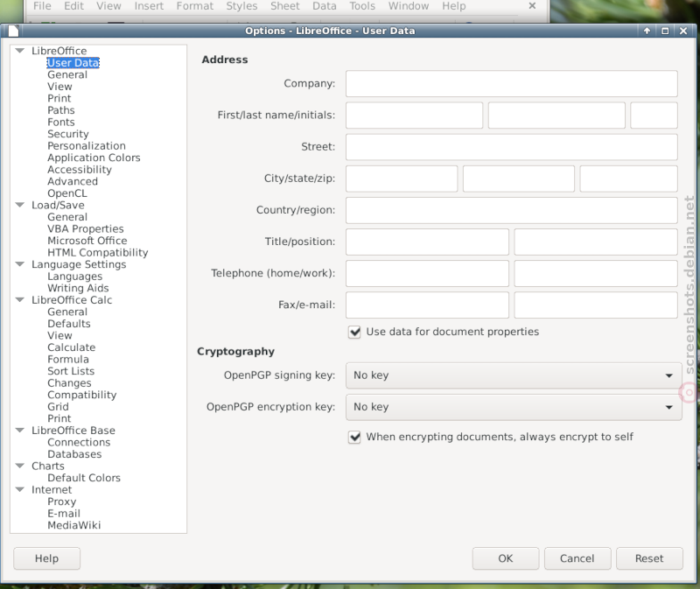Collapse the LibreOffice Calc tree node

(x=19, y=299)
